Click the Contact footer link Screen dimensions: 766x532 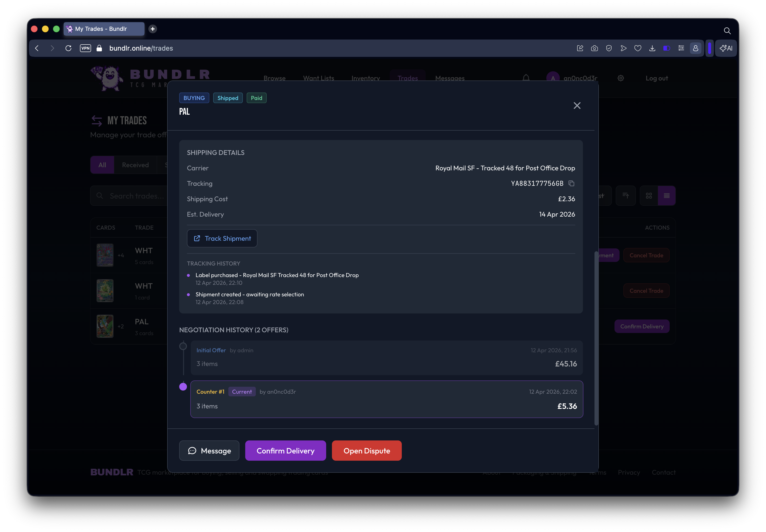[663, 472]
